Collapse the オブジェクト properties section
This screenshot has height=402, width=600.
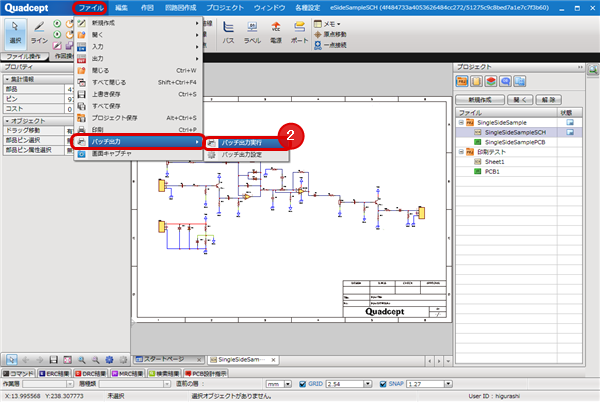click(x=7, y=121)
